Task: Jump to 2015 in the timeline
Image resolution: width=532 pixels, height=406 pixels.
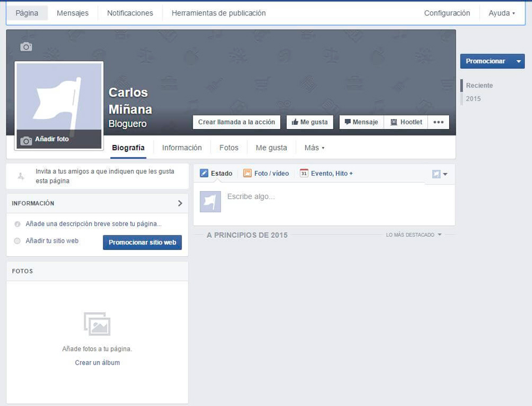Action: pyautogui.click(x=473, y=99)
